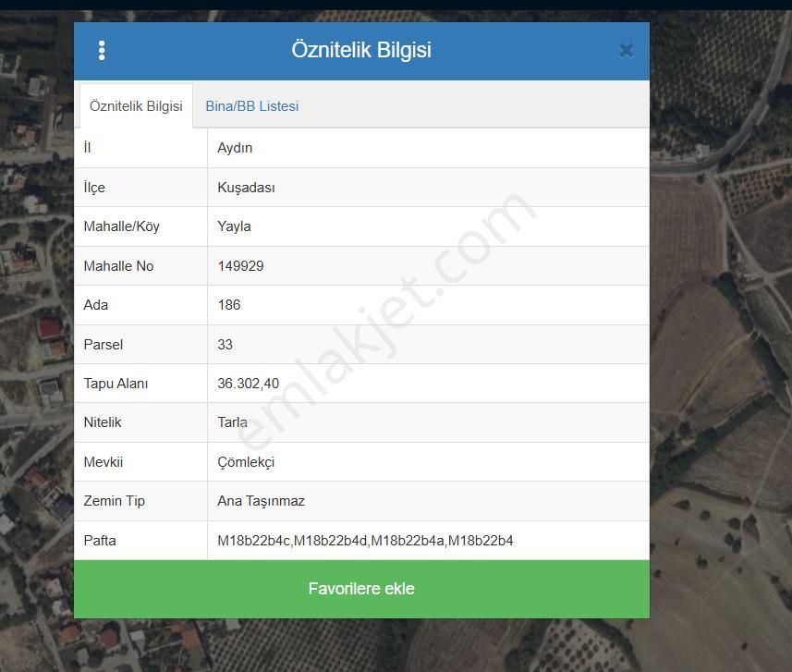The width and height of the screenshot is (792, 672).
Task: Click the dialog header title Öznitelik Bilgisi
Action: (361, 50)
